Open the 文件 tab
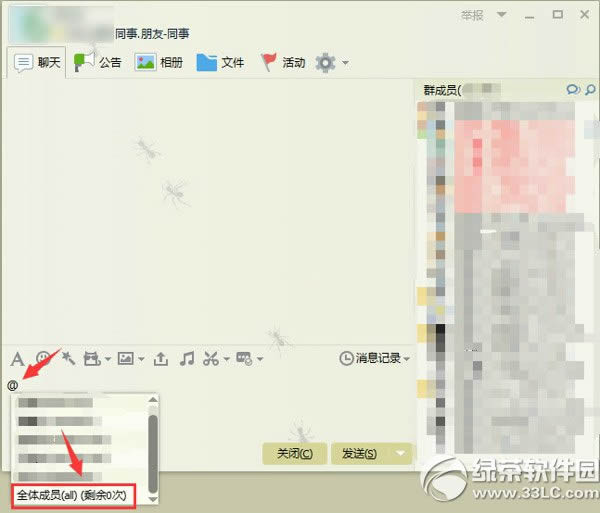The height and width of the screenshot is (513, 600). pos(220,62)
